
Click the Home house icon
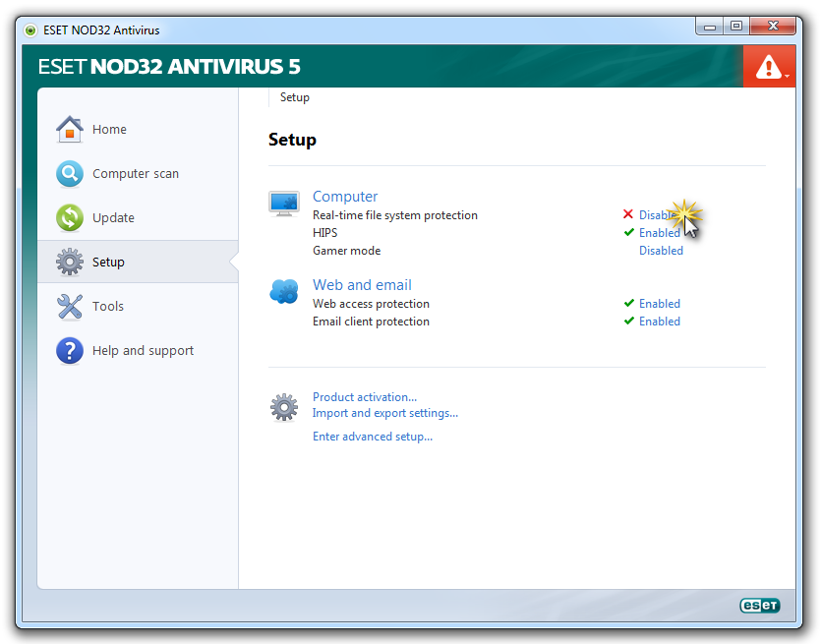tap(70, 129)
